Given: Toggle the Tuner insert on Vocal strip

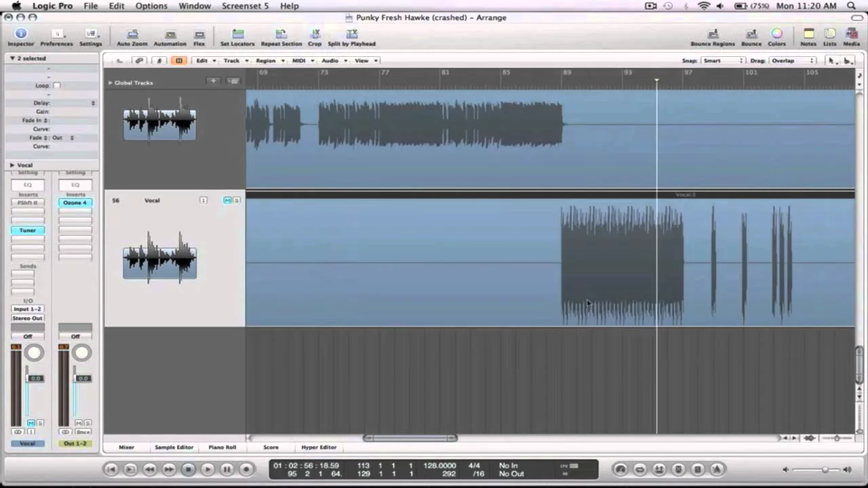Looking at the screenshot, I should (x=28, y=230).
